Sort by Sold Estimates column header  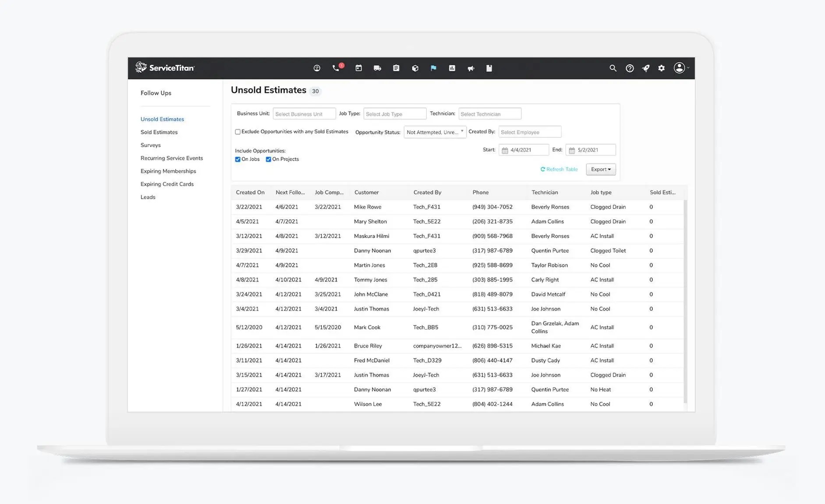coord(662,193)
